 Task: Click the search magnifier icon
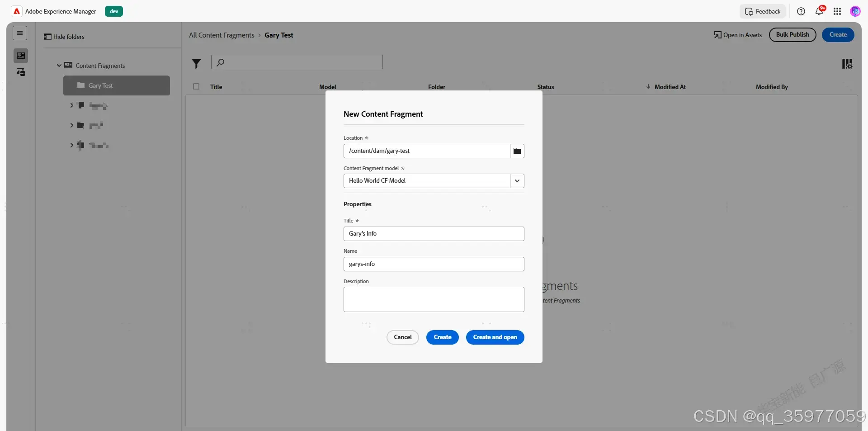[221, 62]
